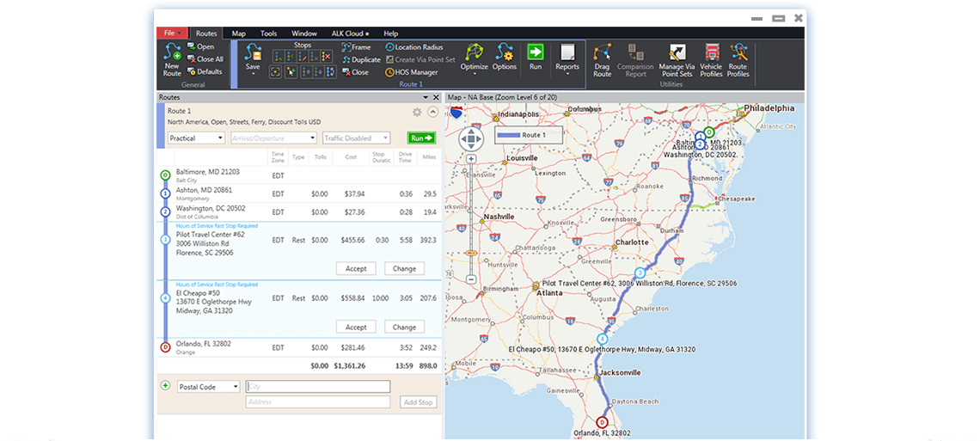Screen dimensions: 980x441
Task: Click the New Route icon
Action: tap(172, 53)
